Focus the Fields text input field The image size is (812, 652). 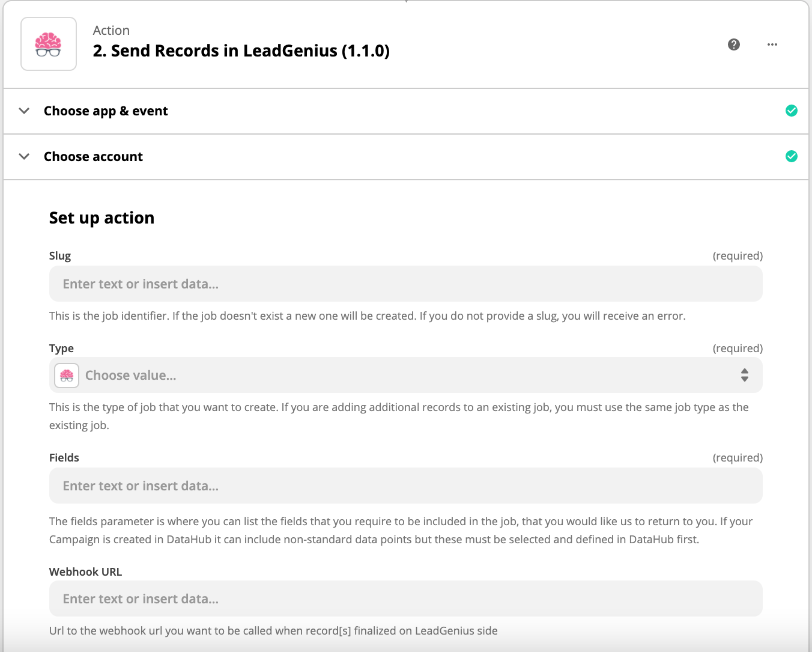tap(406, 486)
